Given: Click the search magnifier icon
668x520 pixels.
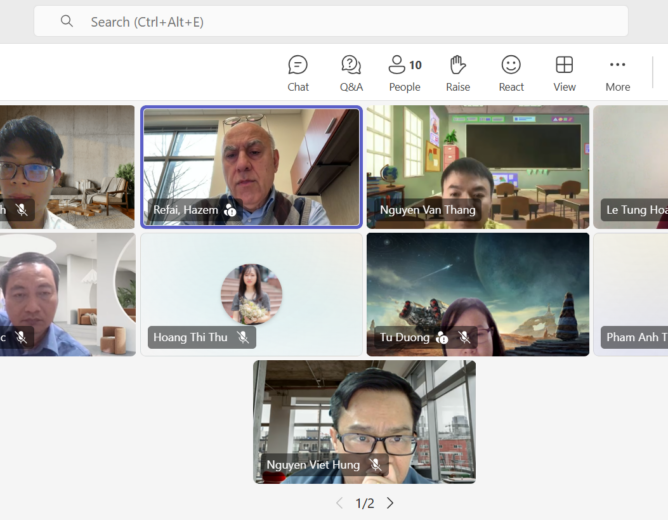Looking at the screenshot, I should [67, 21].
